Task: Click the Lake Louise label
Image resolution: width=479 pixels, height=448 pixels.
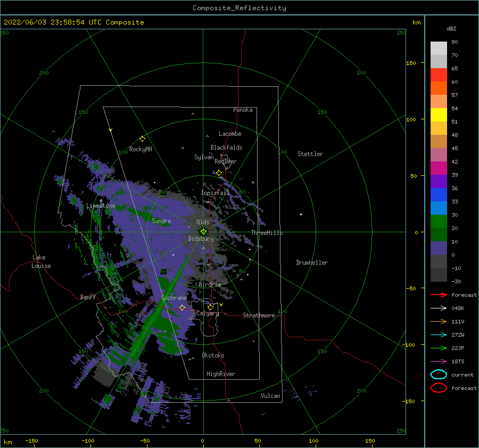Action: (x=41, y=262)
